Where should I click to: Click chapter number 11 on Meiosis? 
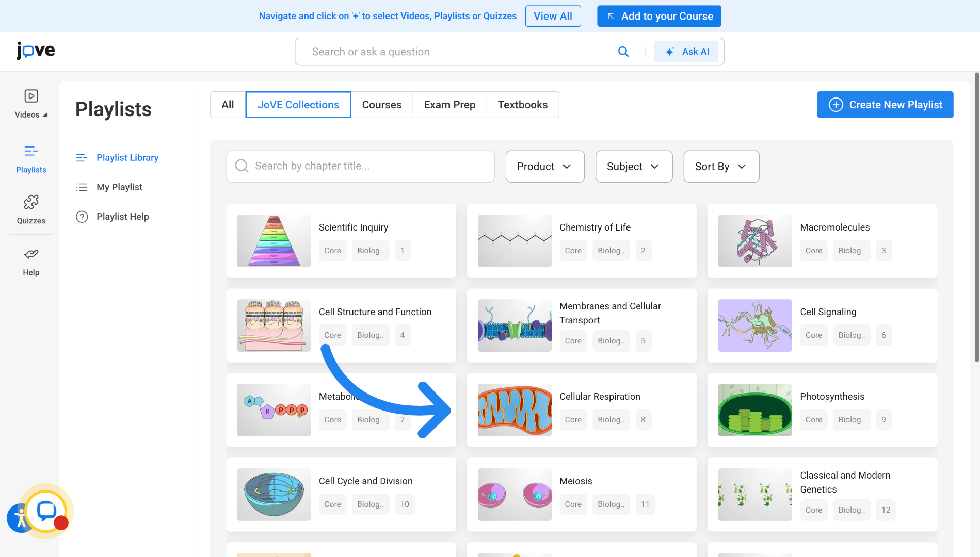tap(645, 504)
